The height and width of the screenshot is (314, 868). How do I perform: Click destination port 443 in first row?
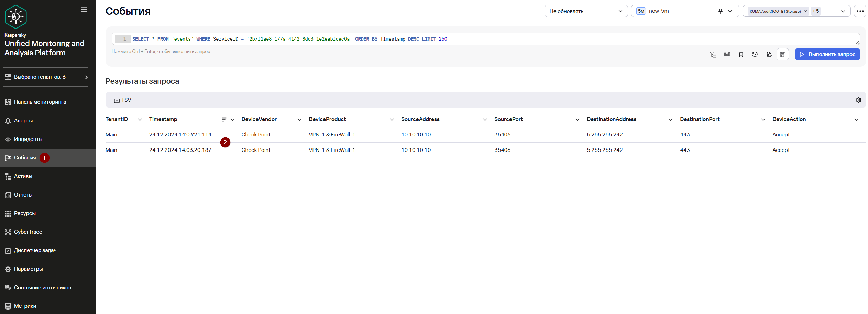click(x=685, y=135)
